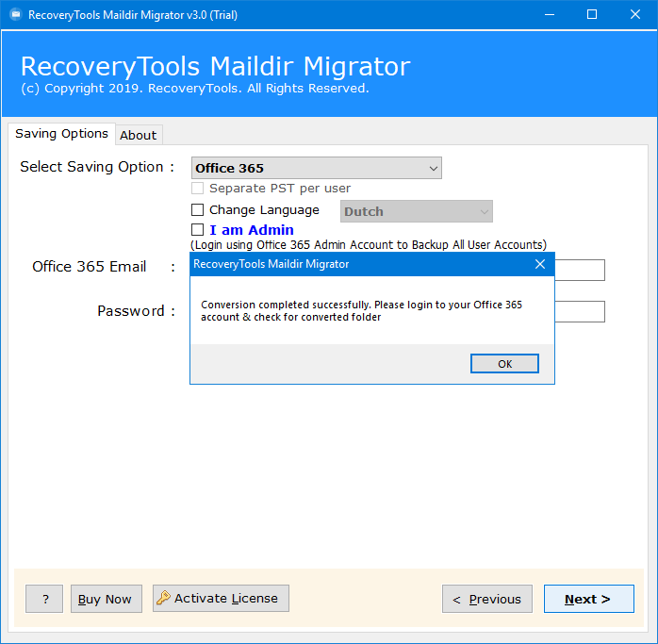Image resolution: width=658 pixels, height=644 pixels.
Task: Click OK in the conversion completed dialog
Action: pos(504,364)
